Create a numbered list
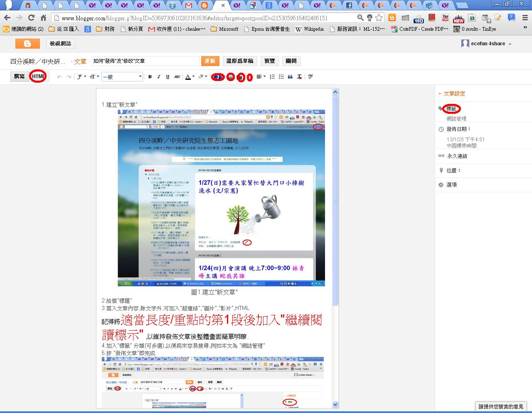The height and width of the screenshot is (413, 532). 272,77
